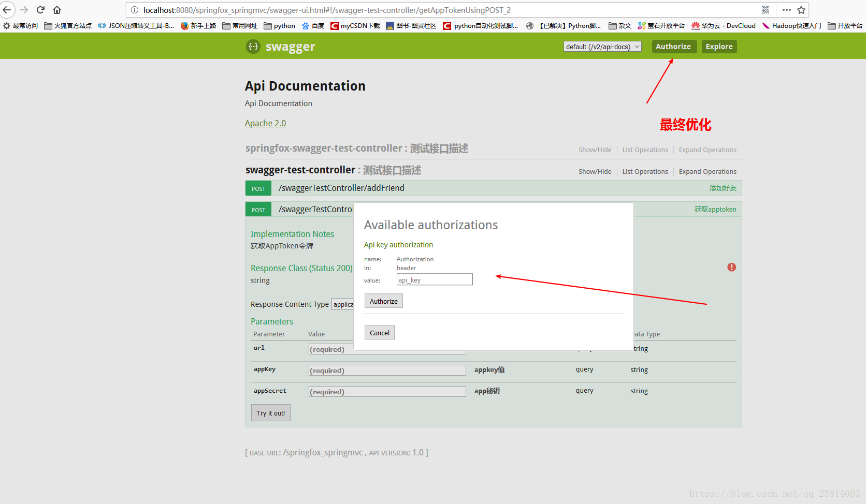This screenshot has width=866, height=504.
Task: Click the appKey parameter input field
Action: pos(387,370)
